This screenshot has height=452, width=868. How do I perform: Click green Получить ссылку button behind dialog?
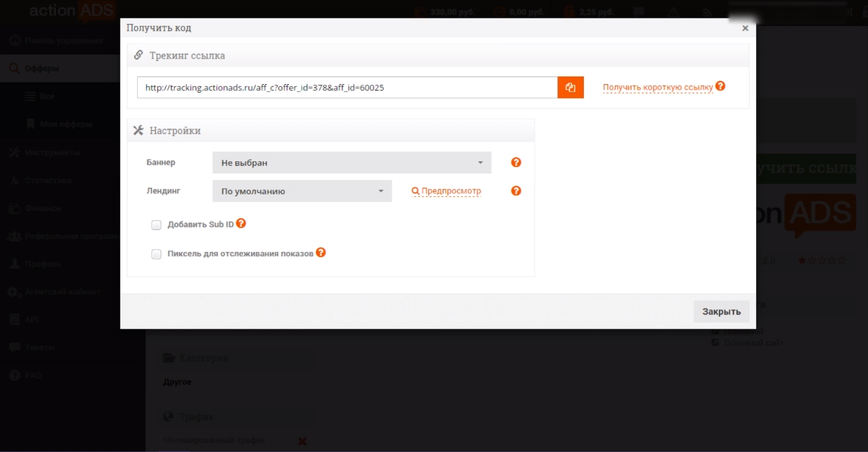point(806,169)
